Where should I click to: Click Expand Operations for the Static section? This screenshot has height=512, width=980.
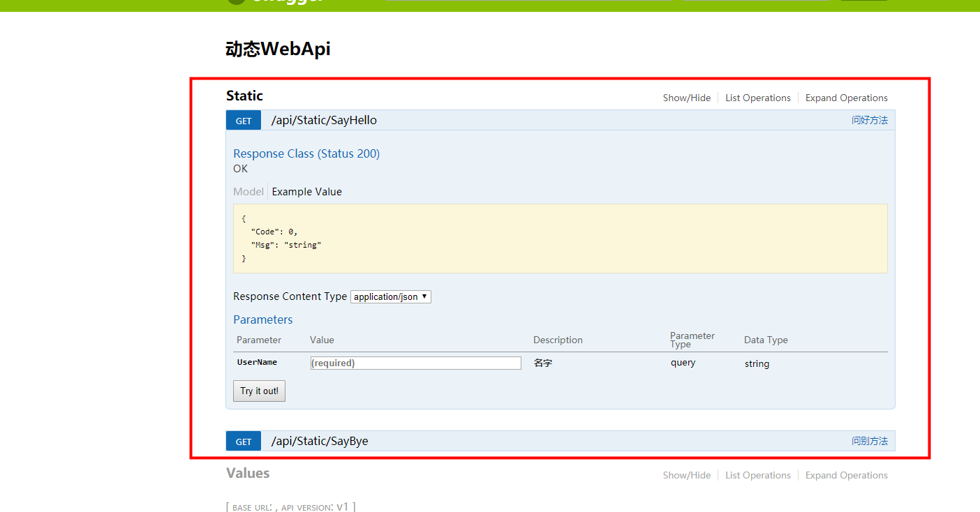846,98
